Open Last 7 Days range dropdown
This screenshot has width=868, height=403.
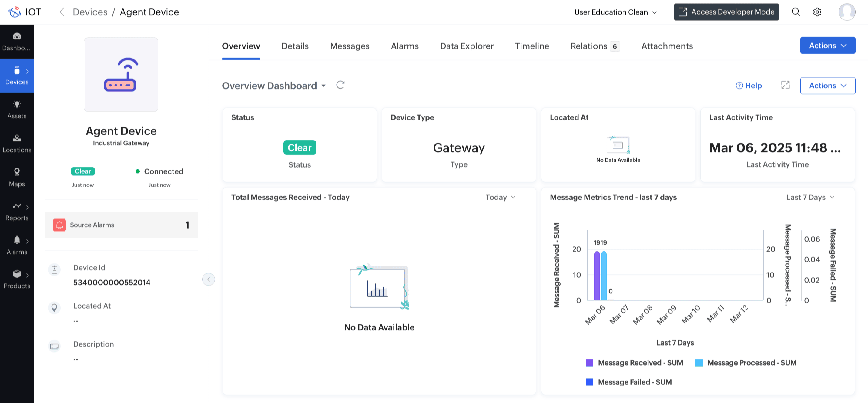tap(810, 197)
